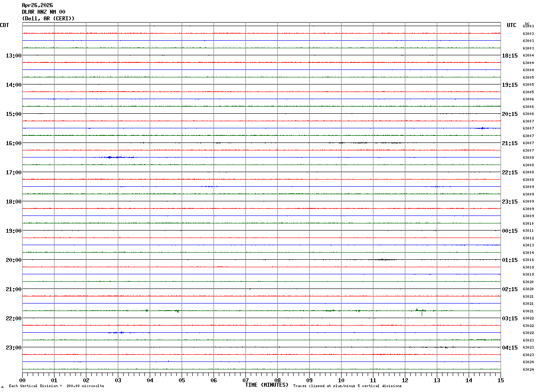This screenshot has height=392, width=536.
Task: Click the green spike near minute 12.5 on 21:45 trace
Action: pyautogui.click(x=422, y=312)
